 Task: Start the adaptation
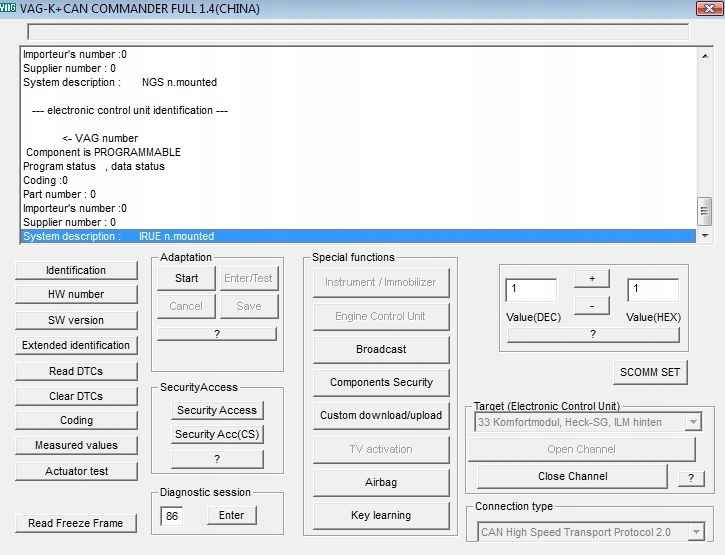[186, 278]
